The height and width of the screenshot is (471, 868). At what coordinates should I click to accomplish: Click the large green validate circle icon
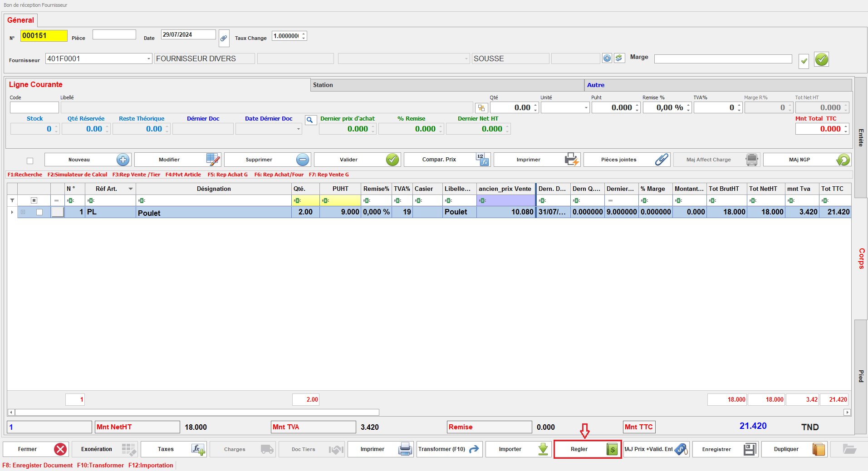821,59
